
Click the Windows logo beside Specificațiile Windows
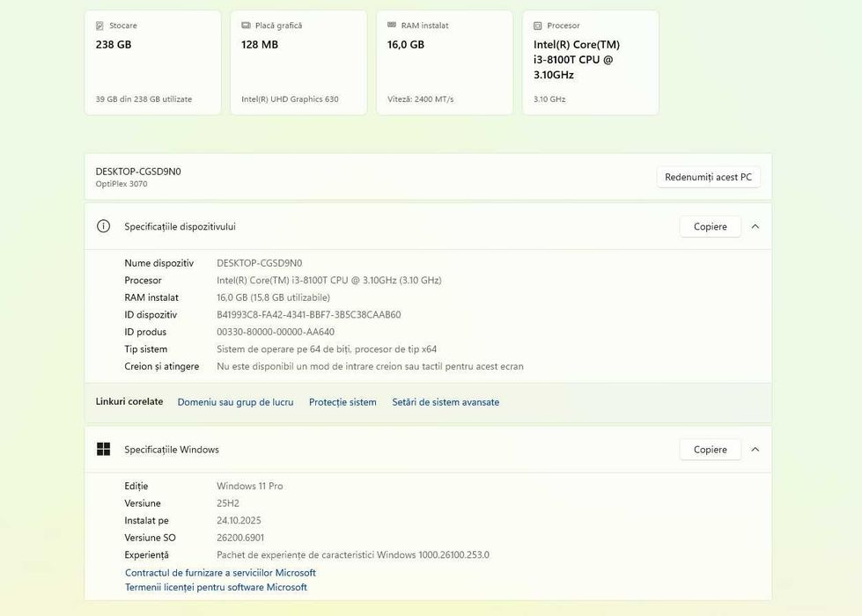coord(104,450)
